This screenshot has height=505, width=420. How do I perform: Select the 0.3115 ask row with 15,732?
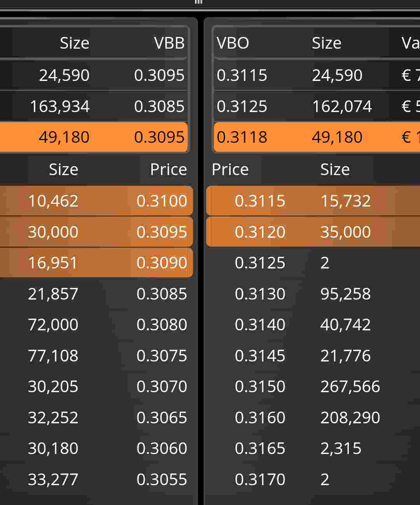[x=313, y=201]
